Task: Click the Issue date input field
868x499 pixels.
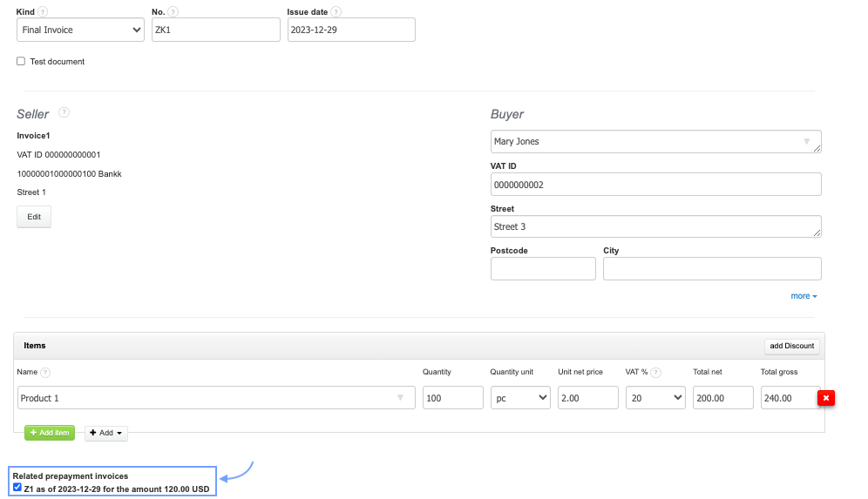Action: tap(350, 30)
